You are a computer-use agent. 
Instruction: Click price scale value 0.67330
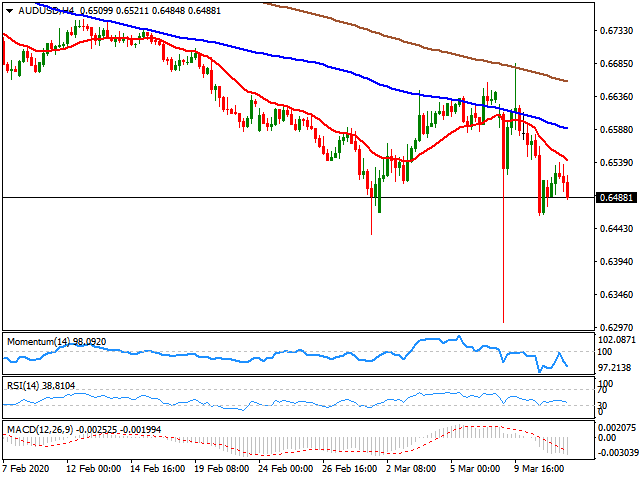pos(616,31)
